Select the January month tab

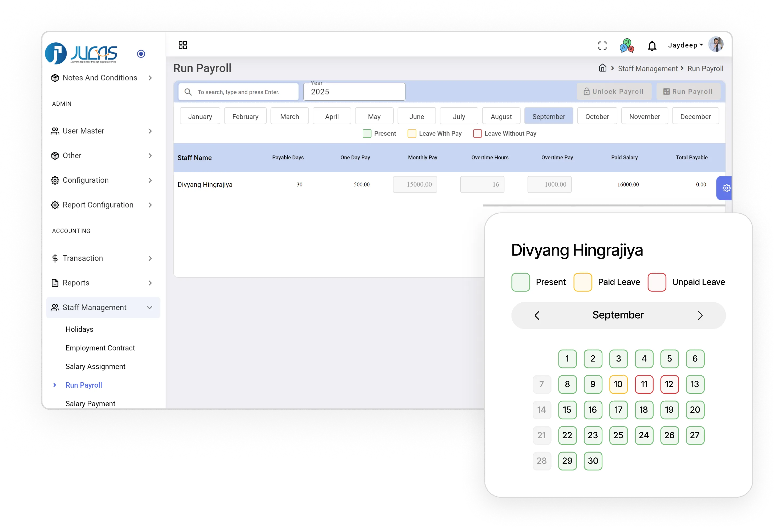(x=200, y=116)
